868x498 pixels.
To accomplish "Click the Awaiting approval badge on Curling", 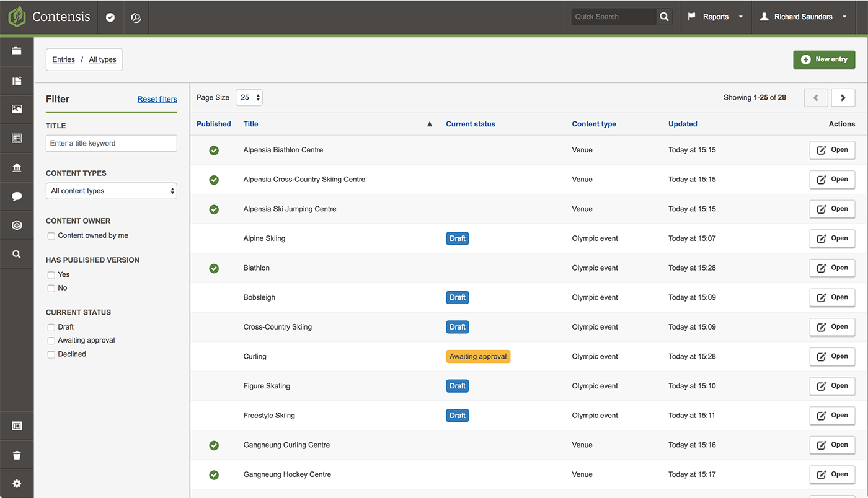I will coord(478,357).
